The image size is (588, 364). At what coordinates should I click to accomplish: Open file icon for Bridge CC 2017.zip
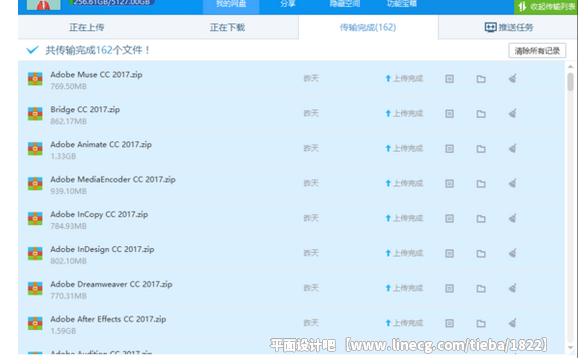point(449,114)
